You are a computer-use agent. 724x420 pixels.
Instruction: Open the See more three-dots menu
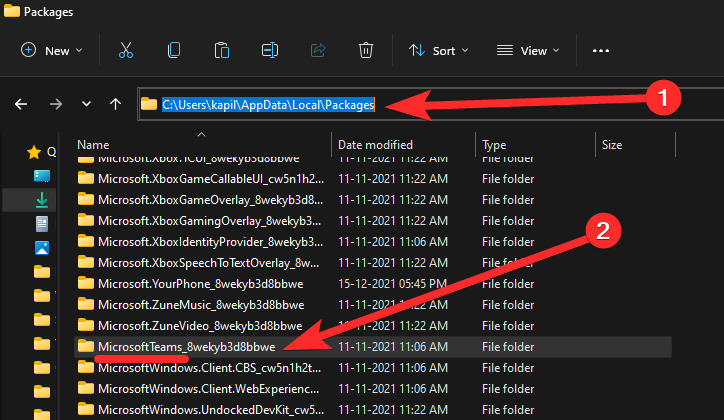(x=601, y=51)
